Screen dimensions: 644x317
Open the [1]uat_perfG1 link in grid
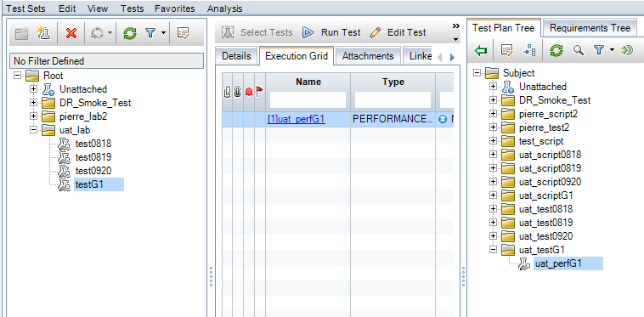click(x=297, y=120)
